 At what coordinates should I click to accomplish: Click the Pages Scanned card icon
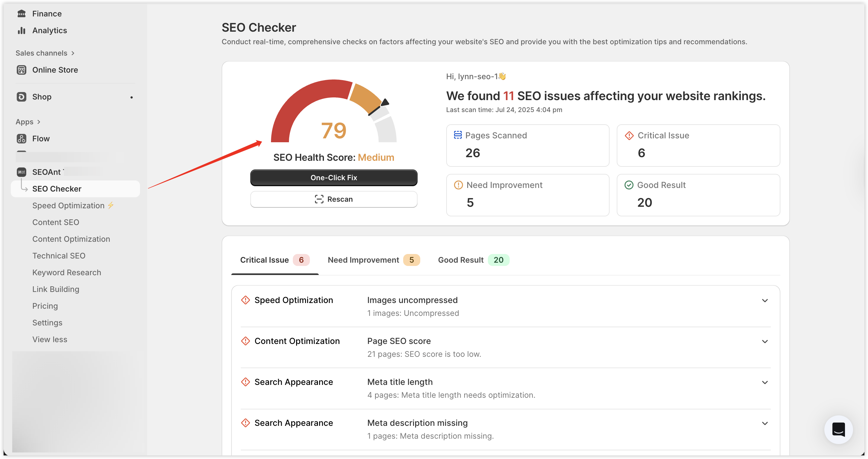(x=458, y=135)
